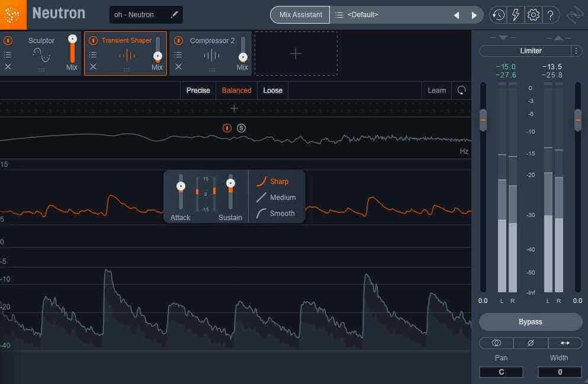Click the Bypass button

point(530,322)
